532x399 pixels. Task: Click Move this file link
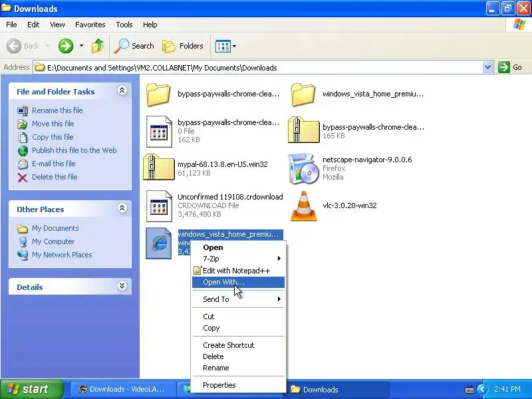(53, 124)
